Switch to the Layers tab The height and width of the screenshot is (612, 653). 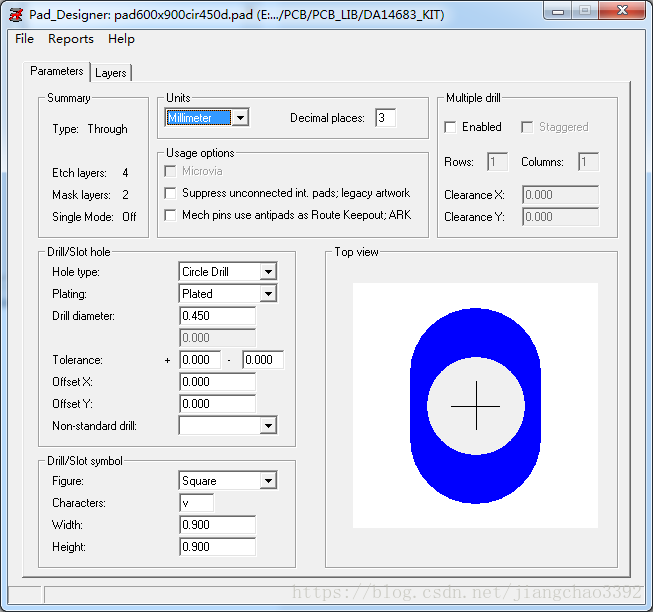click(x=111, y=73)
